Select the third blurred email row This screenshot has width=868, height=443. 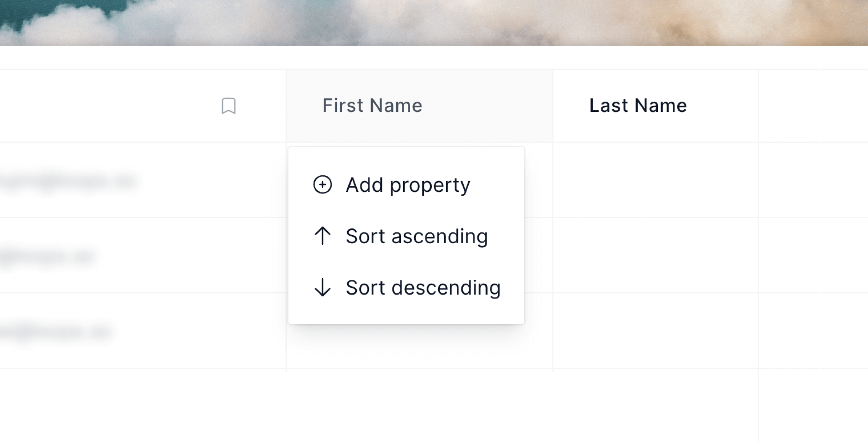coord(143,331)
